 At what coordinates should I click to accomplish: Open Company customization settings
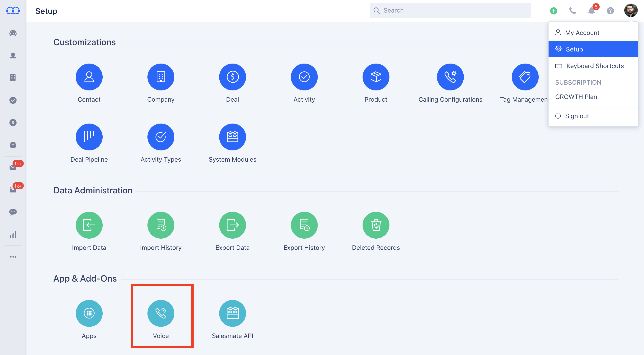coord(161,77)
